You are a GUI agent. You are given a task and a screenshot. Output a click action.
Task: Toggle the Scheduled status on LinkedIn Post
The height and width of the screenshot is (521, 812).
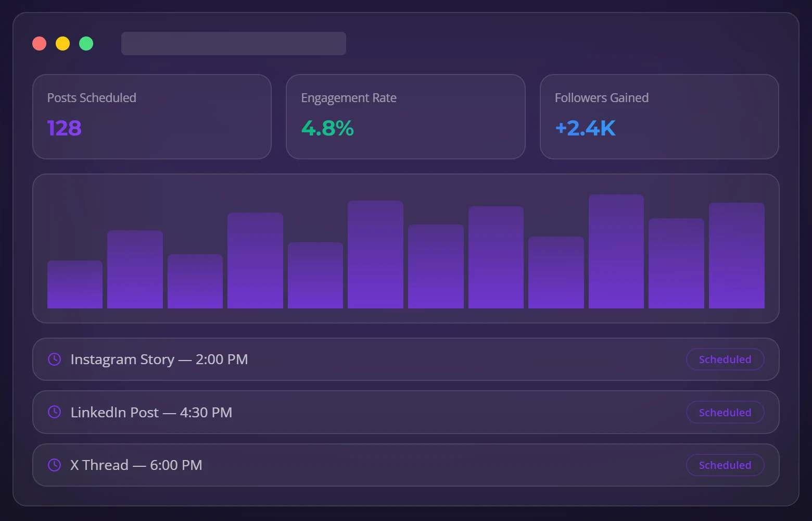tap(725, 412)
